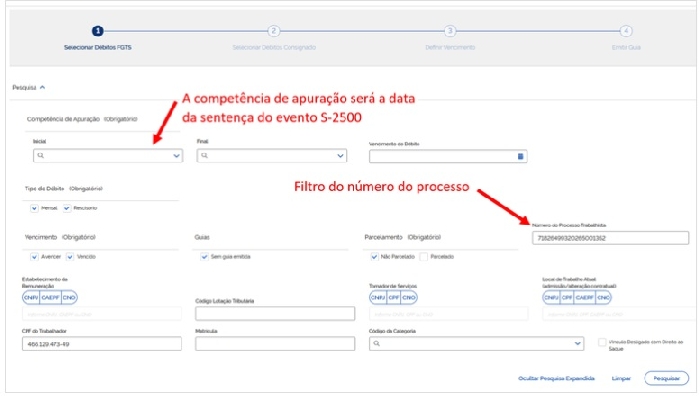
Task: Collapse the Pesquisa section chevron
Action: 42,88
